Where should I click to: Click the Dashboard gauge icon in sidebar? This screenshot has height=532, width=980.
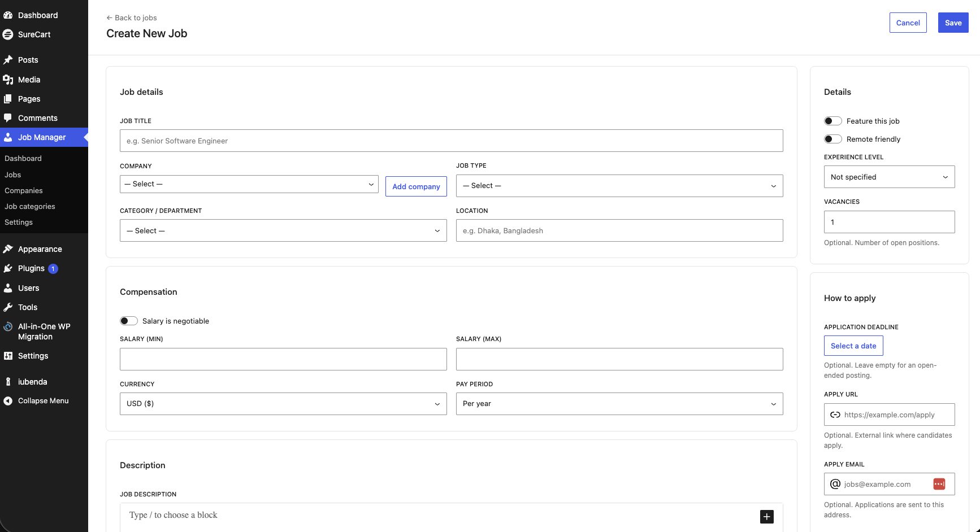[8, 15]
